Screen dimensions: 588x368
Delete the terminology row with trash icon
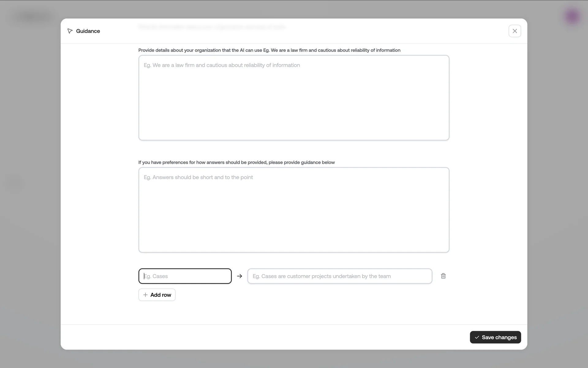coord(443,276)
